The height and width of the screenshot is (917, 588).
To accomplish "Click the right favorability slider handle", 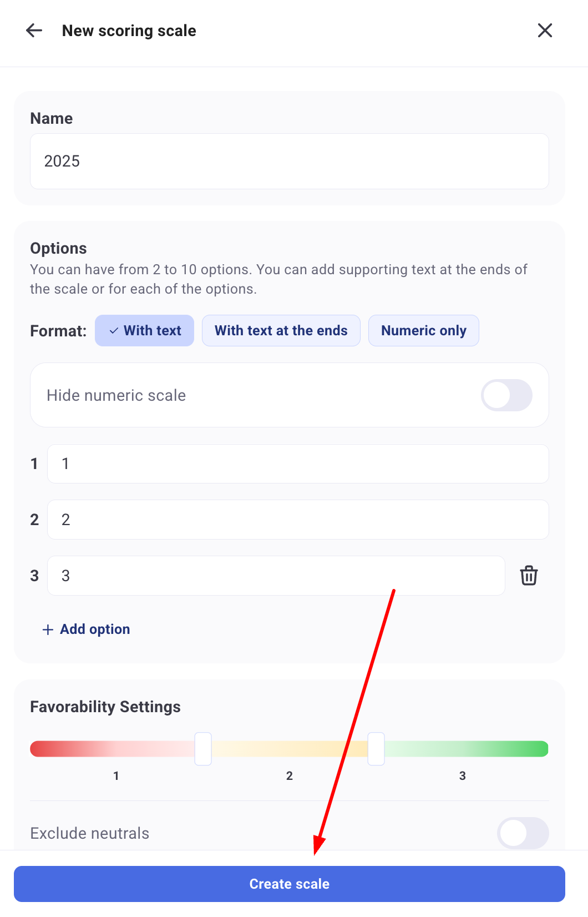I will 376,749.
